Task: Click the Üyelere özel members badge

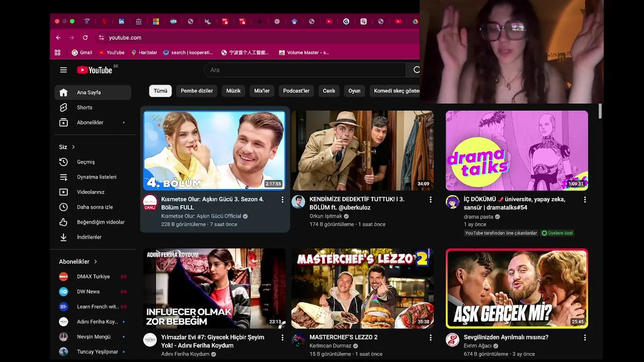Action: click(557, 233)
